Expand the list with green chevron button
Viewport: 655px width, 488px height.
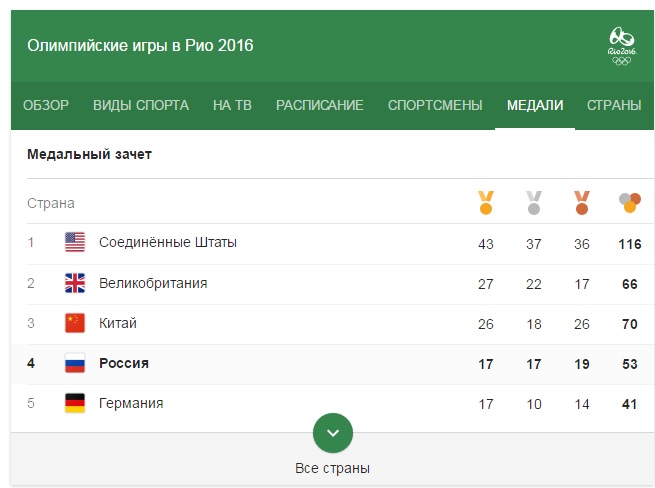333,433
